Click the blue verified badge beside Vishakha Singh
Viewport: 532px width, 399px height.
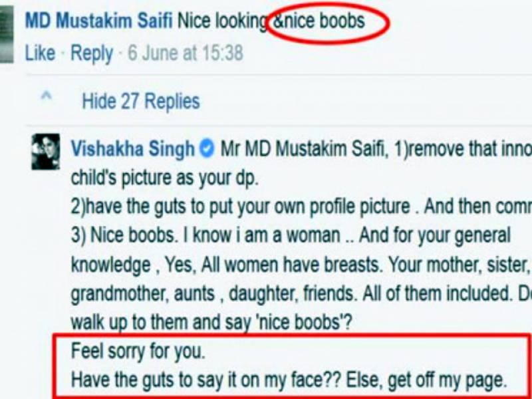click(207, 148)
